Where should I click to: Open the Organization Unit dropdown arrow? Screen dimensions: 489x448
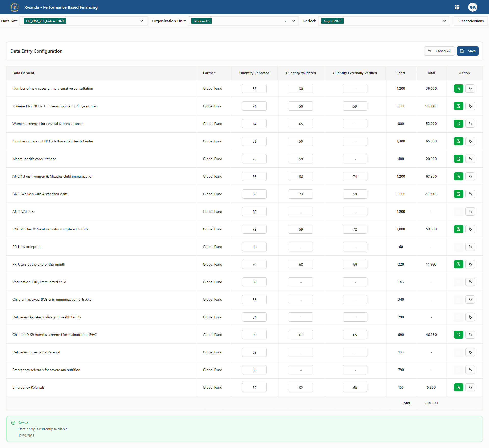click(294, 21)
